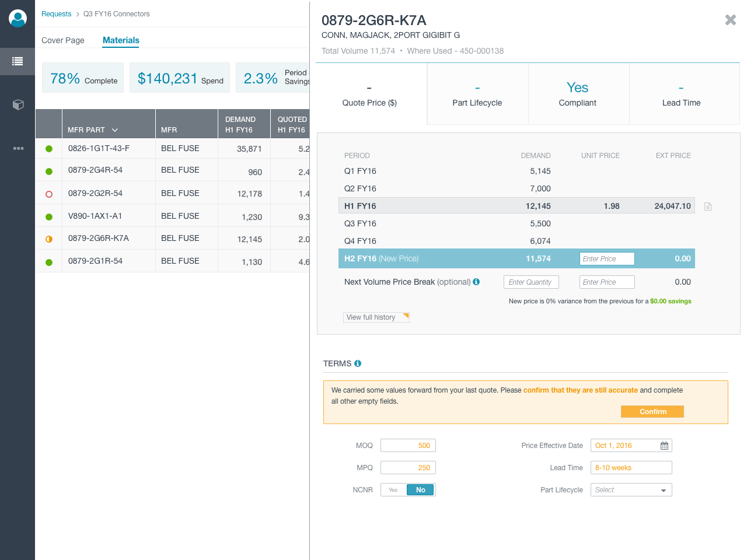747x560 pixels.
Task: Set NCNR toggle to Yes
Action: click(393, 490)
